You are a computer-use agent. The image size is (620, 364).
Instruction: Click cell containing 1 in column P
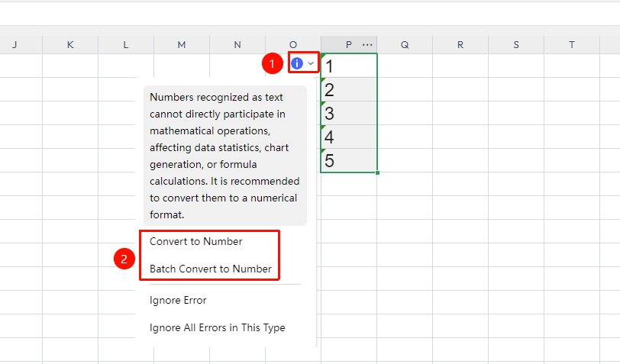(349, 66)
